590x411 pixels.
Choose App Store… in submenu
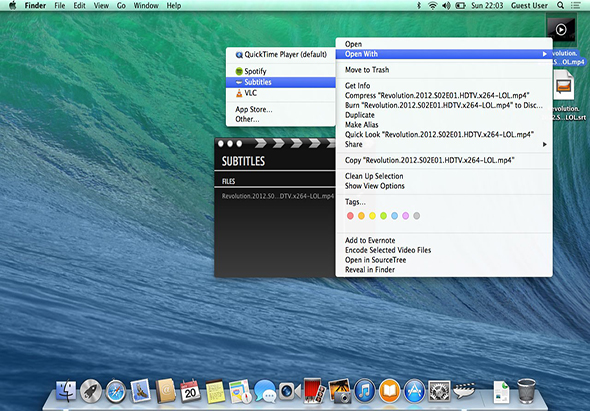[x=254, y=110]
